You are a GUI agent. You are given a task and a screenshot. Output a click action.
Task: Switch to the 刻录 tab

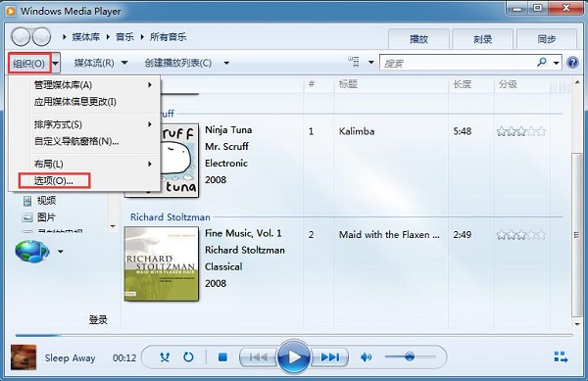(482, 39)
